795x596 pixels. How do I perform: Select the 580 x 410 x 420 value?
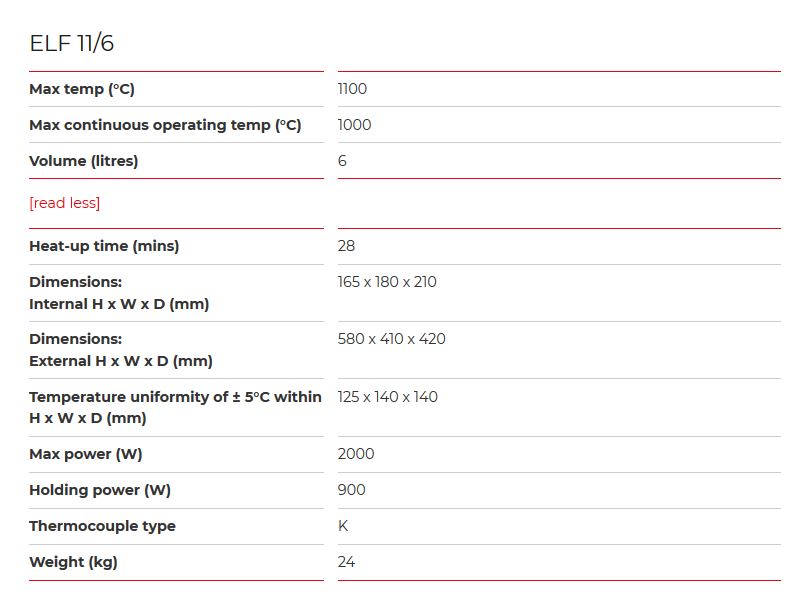tap(391, 339)
